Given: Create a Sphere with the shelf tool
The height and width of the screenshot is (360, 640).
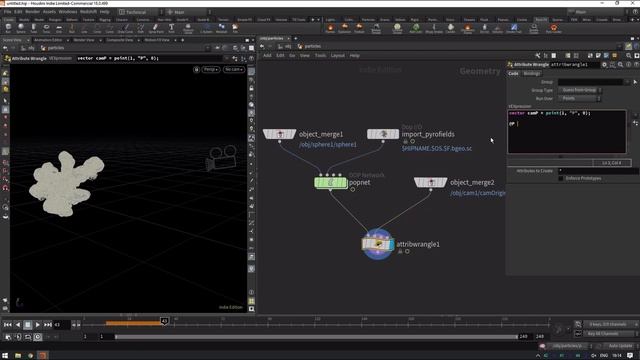Looking at the screenshot, I should point(21,28).
